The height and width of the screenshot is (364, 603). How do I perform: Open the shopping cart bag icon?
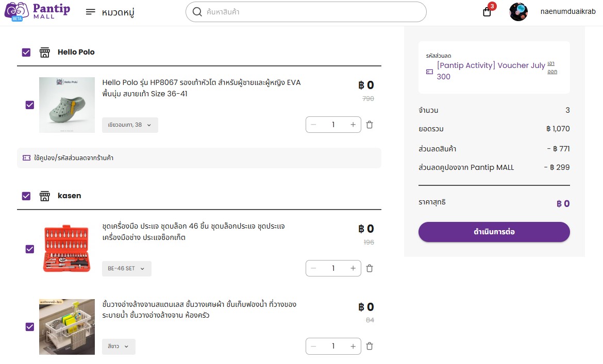pos(487,12)
